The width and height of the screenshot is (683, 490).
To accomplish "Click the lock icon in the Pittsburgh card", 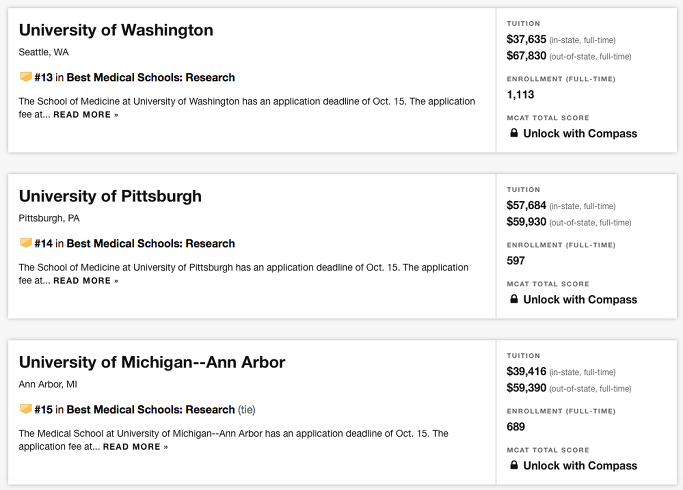I will [x=514, y=299].
